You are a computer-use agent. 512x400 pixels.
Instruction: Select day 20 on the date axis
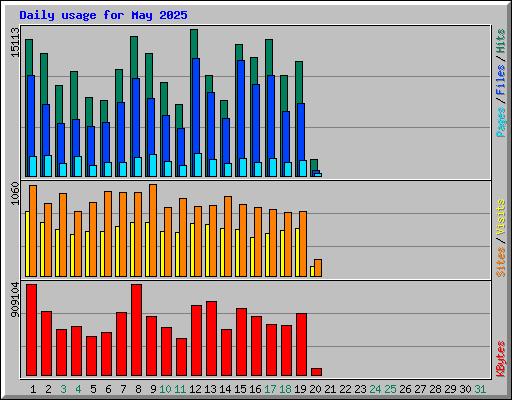click(x=315, y=389)
